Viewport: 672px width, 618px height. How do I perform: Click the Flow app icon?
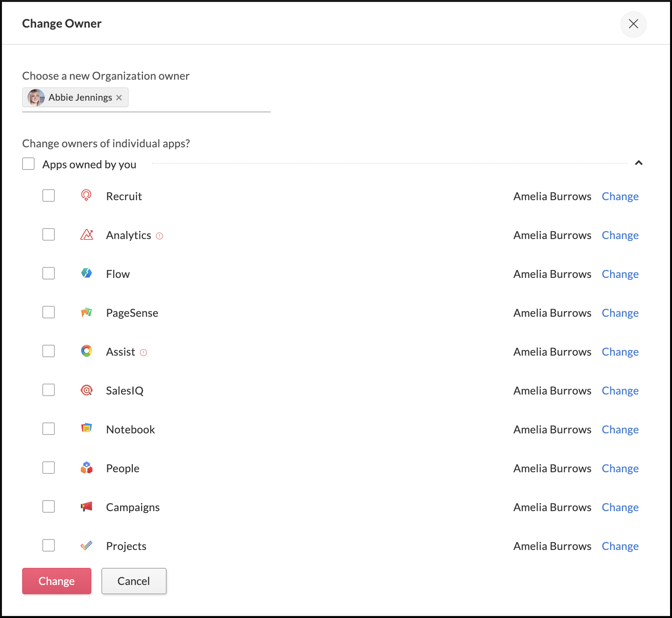click(87, 273)
